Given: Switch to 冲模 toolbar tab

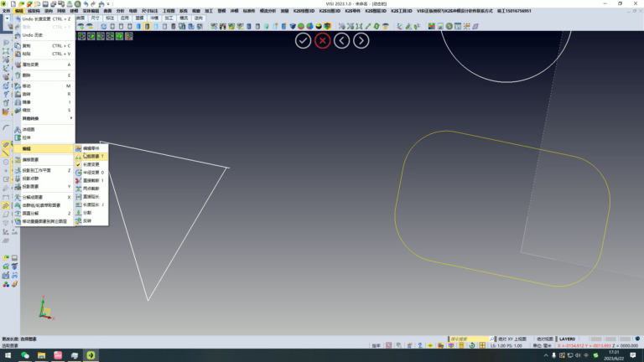Looking at the screenshot, I should tap(154, 18).
